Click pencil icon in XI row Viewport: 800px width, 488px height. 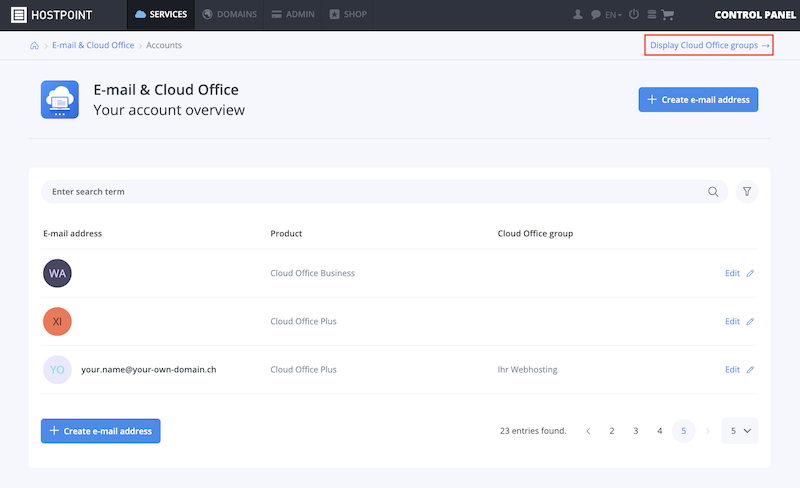pos(750,321)
